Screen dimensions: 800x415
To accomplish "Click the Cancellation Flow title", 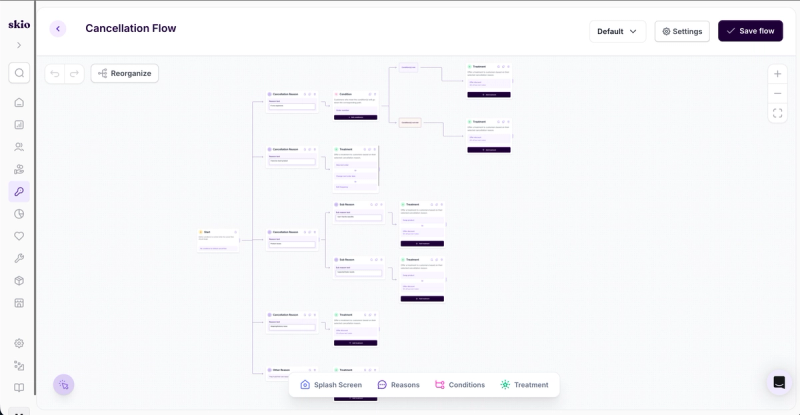I will pos(131,29).
